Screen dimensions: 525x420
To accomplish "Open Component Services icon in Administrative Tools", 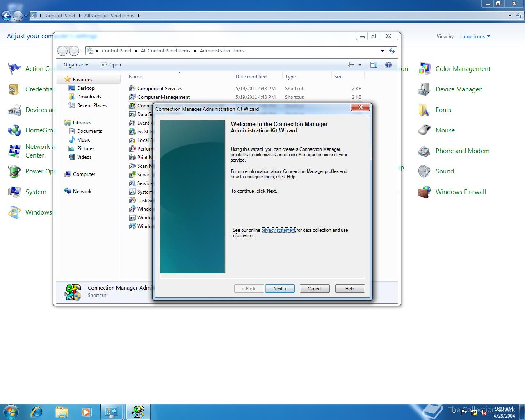I will pos(132,89).
